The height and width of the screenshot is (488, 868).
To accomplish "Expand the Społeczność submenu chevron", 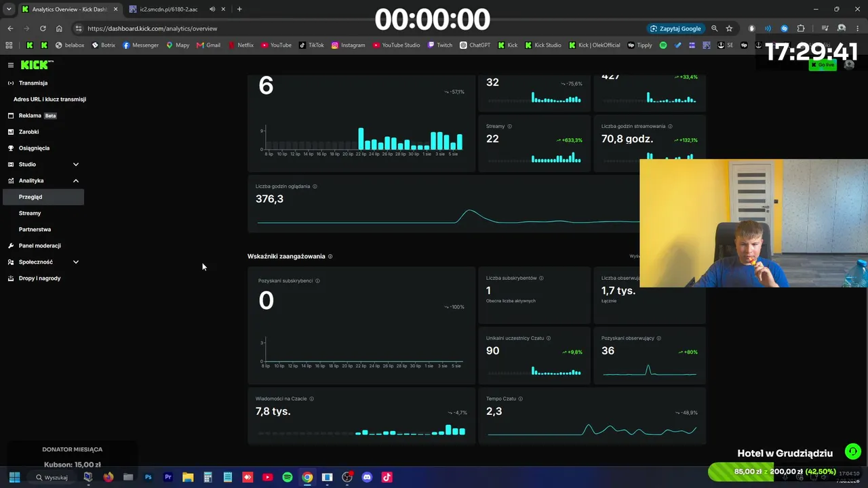I will (76, 262).
